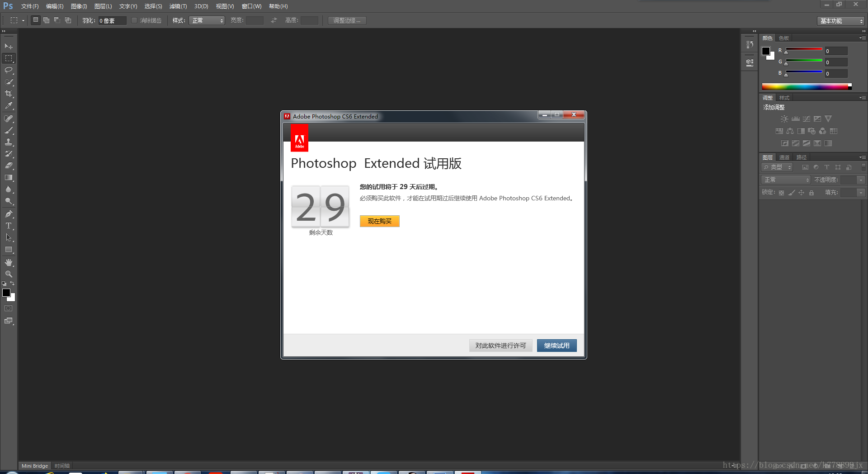Choose Intersect with Selection mode
The height and width of the screenshot is (474, 868).
68,20
